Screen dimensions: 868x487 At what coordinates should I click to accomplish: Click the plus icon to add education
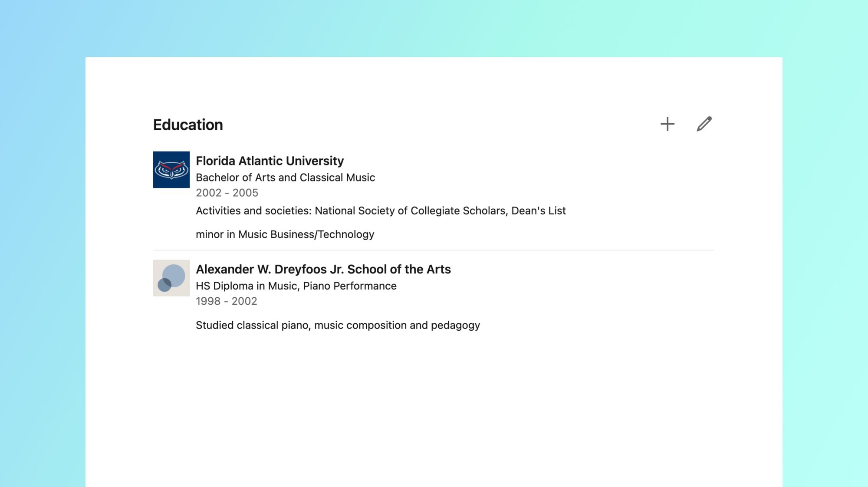(x=667, y=124)
